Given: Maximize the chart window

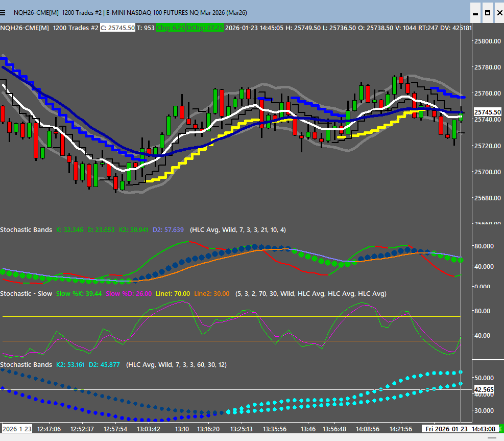Looking at the screenshot, I should (x=487, y=12).
